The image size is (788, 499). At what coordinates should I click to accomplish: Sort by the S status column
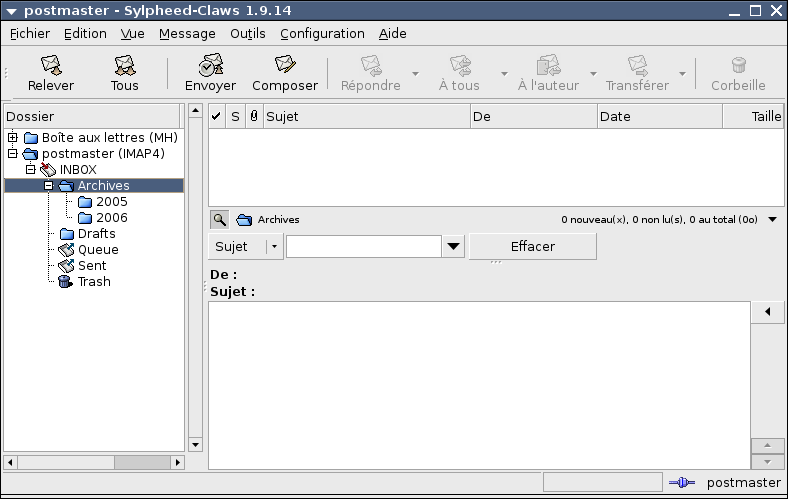click(x=235, y=117)
